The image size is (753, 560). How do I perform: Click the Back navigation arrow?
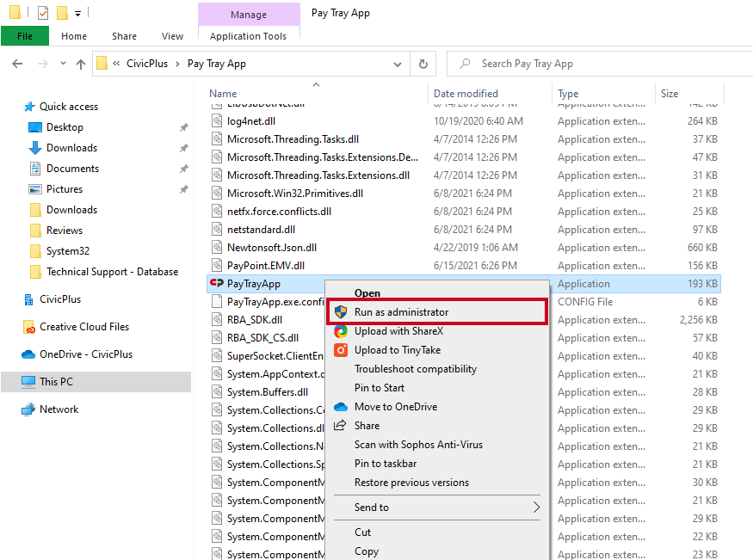17,64
